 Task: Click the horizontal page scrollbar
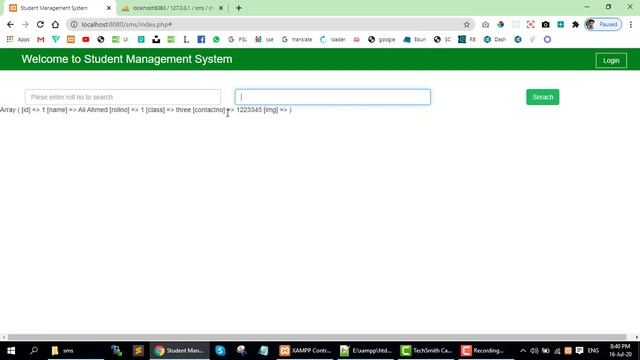click(317, 337)
